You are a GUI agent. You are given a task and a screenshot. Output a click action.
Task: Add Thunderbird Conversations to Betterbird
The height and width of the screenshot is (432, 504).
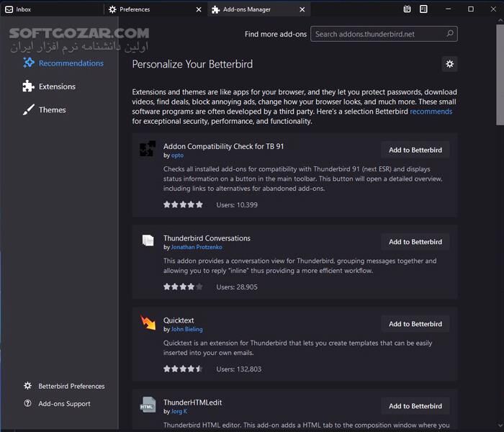[415, 242]
